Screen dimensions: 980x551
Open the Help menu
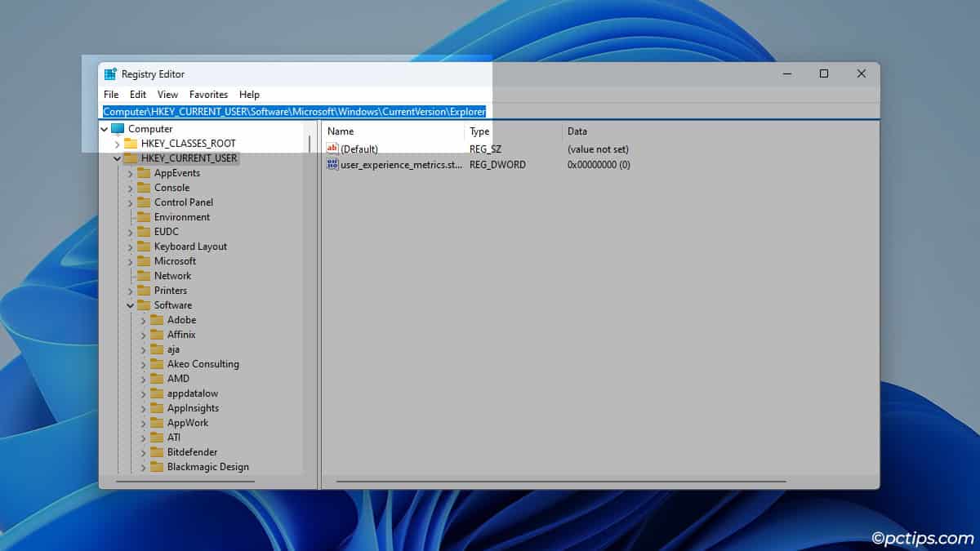[x=249, y=95]
